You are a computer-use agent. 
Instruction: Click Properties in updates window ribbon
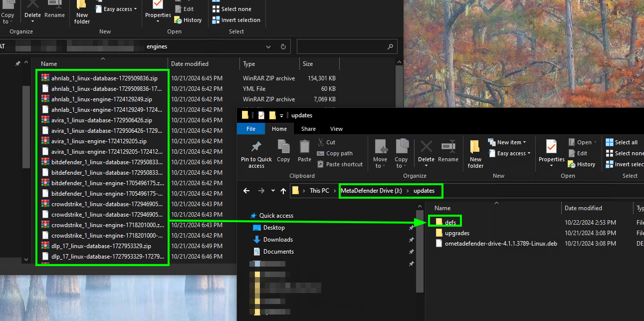(551, 154)
